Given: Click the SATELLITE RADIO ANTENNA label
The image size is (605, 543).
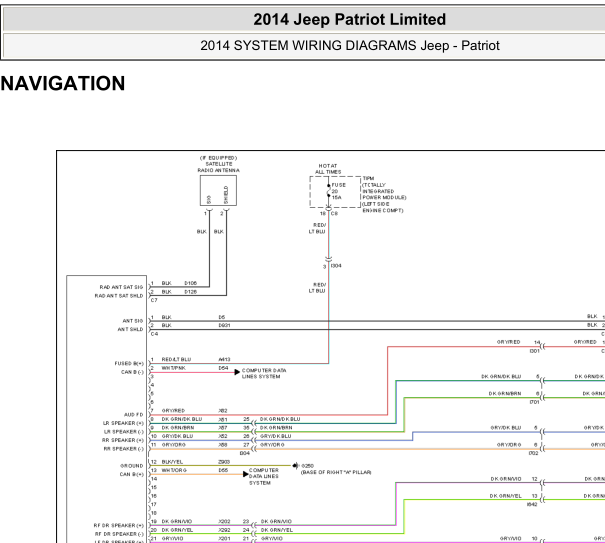Looking at the screenshot, I should click(x=218, y=167).
